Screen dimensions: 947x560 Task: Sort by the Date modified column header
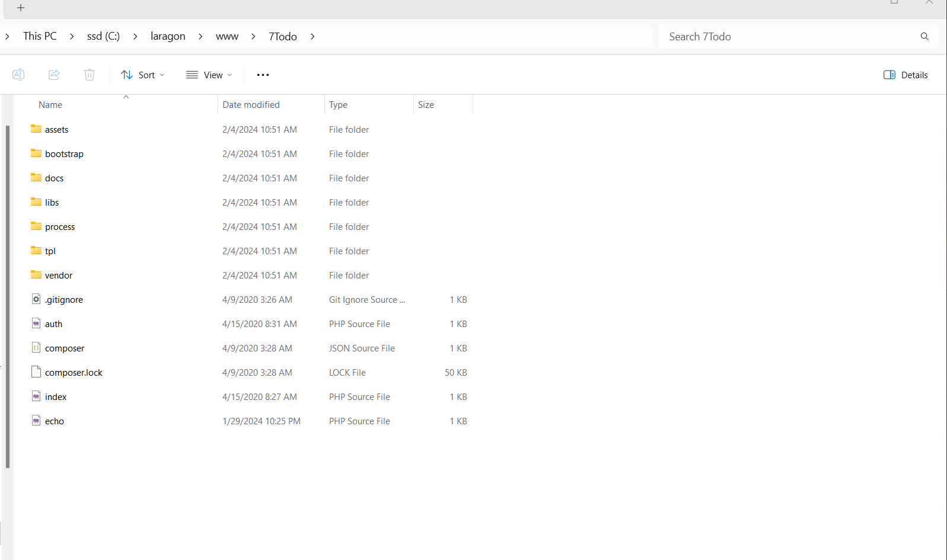251,105
